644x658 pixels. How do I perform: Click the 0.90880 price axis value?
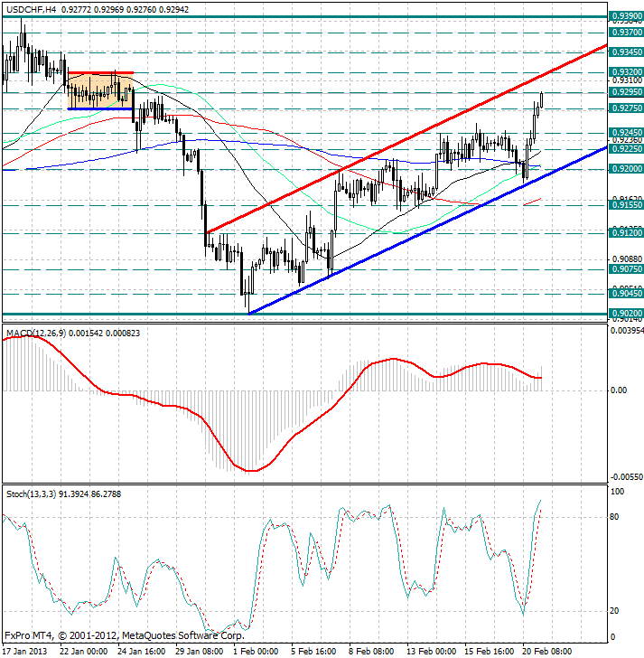point(627,259)
